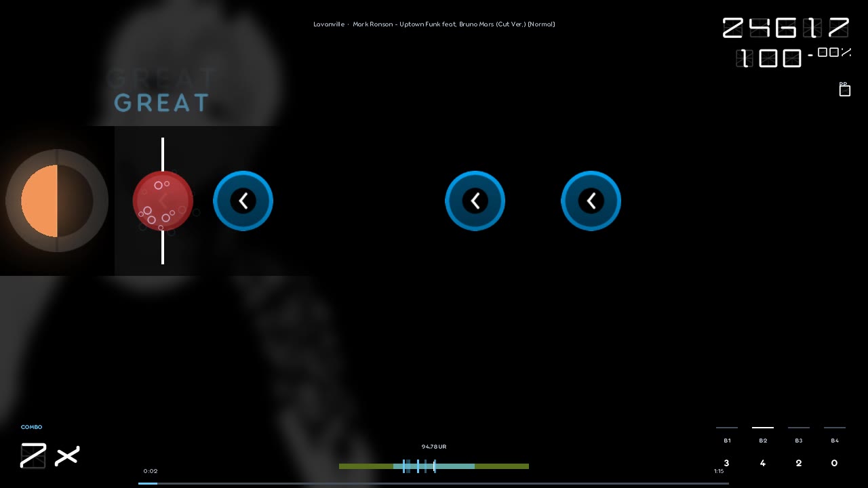Click the rightmost blue arrow note
This screenshot has width=868, height=488.
(591, 201)
